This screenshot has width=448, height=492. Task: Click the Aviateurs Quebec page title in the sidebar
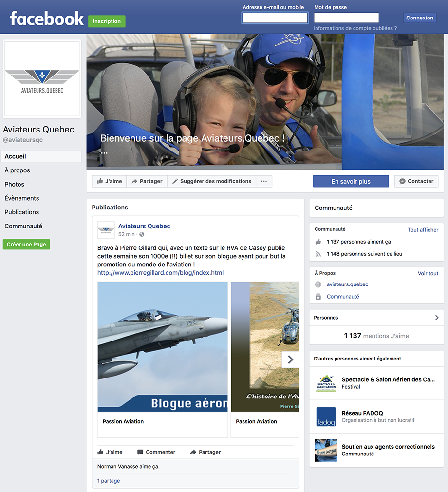[38, 129]
